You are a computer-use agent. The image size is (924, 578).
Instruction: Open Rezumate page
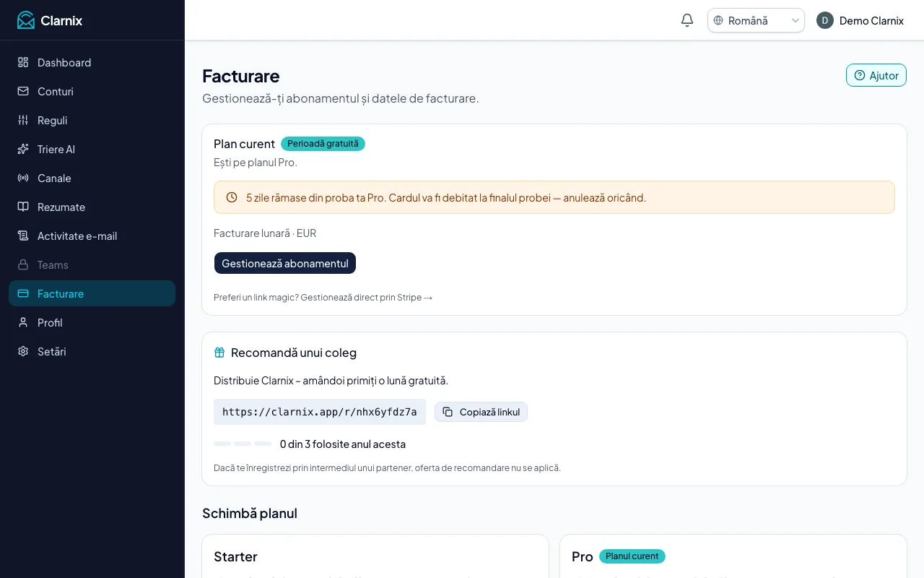[x=92, y=207]
